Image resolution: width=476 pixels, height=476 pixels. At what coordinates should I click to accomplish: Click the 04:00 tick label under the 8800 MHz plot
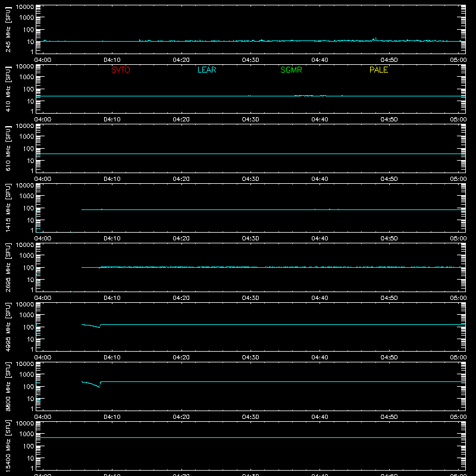coord(43,417)
